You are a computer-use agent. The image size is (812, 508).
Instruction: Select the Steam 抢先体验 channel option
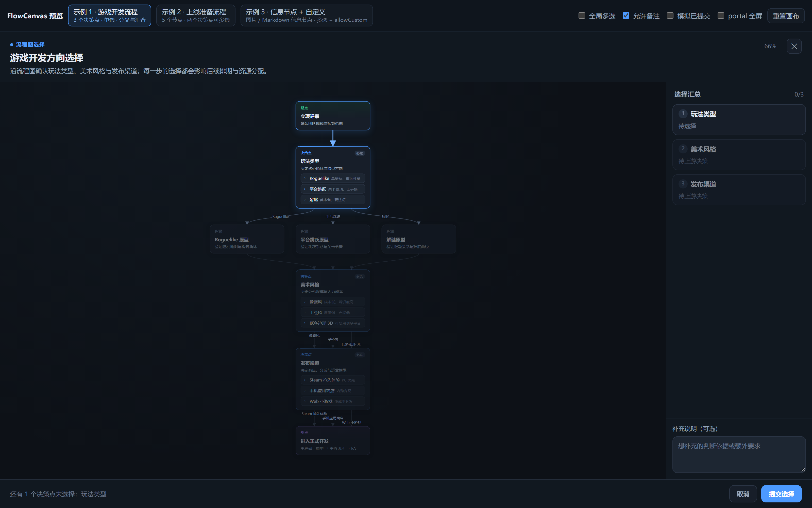point(332,380)
